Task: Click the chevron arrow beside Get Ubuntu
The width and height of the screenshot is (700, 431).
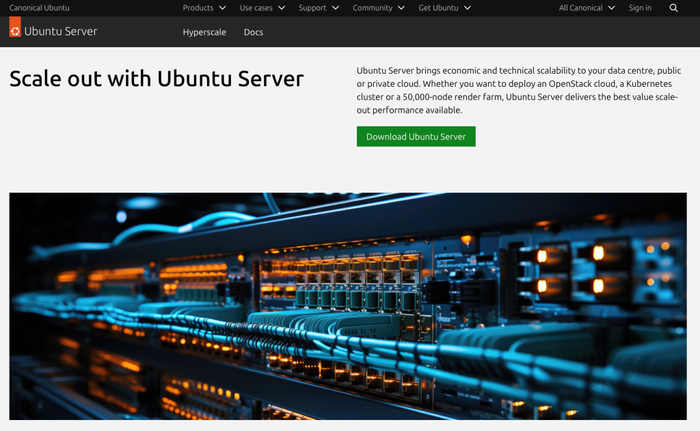Action: (x=467, y=8)
